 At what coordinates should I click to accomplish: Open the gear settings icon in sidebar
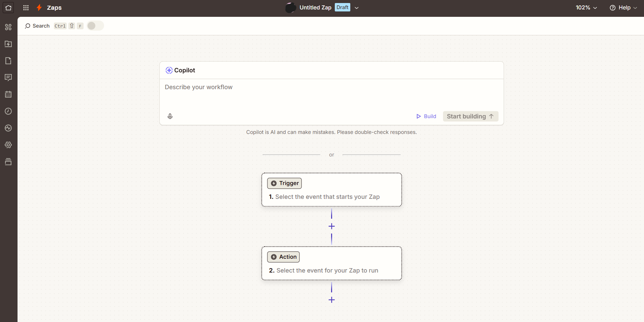coord(8,145)
